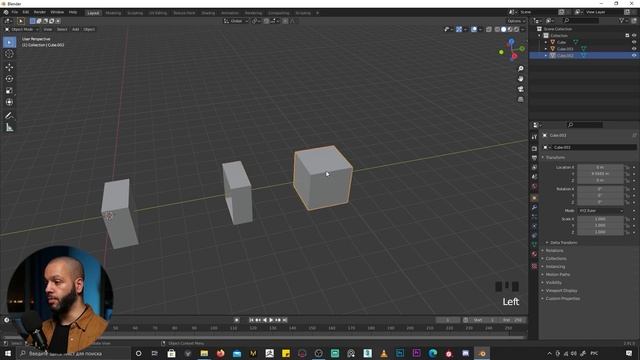Open the Edit menu

26,12
